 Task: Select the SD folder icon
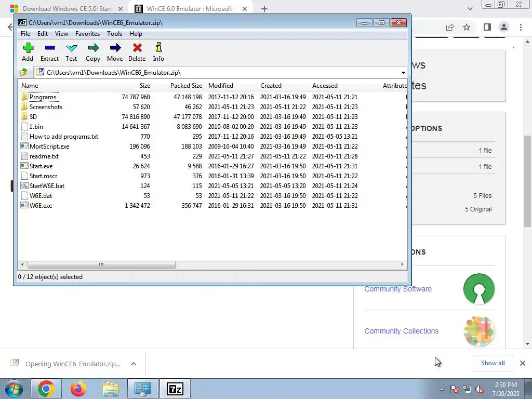coord(24,117)
